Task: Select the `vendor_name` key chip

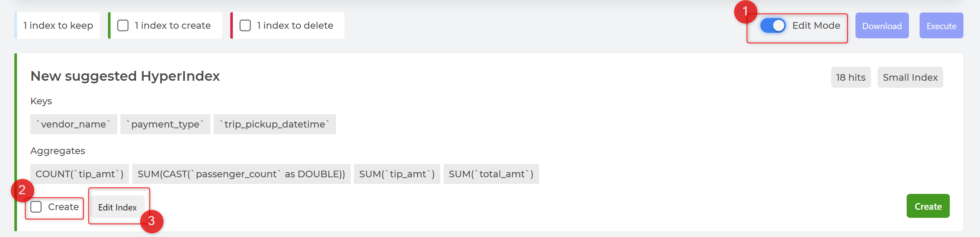Action: coord(73,124)
